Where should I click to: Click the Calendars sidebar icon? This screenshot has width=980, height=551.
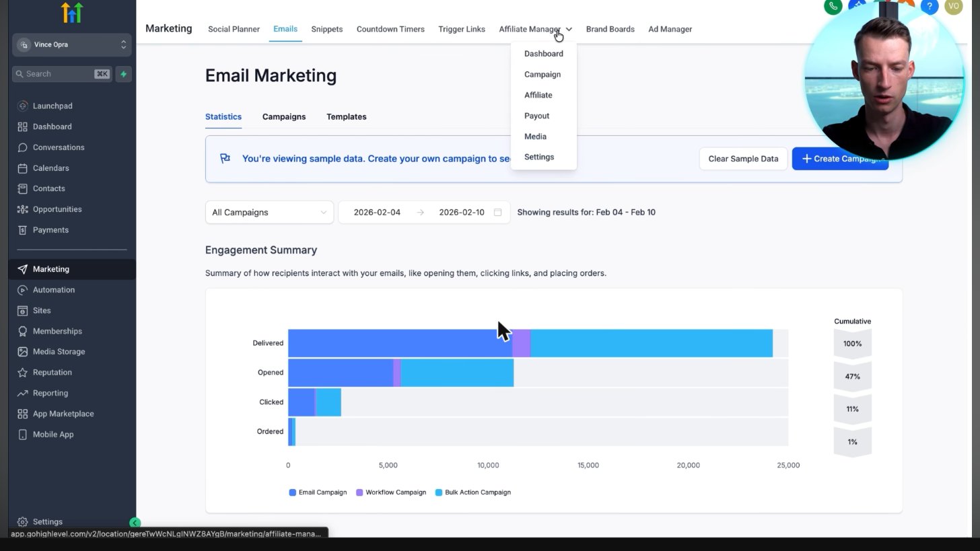click(x=22, y=168)
